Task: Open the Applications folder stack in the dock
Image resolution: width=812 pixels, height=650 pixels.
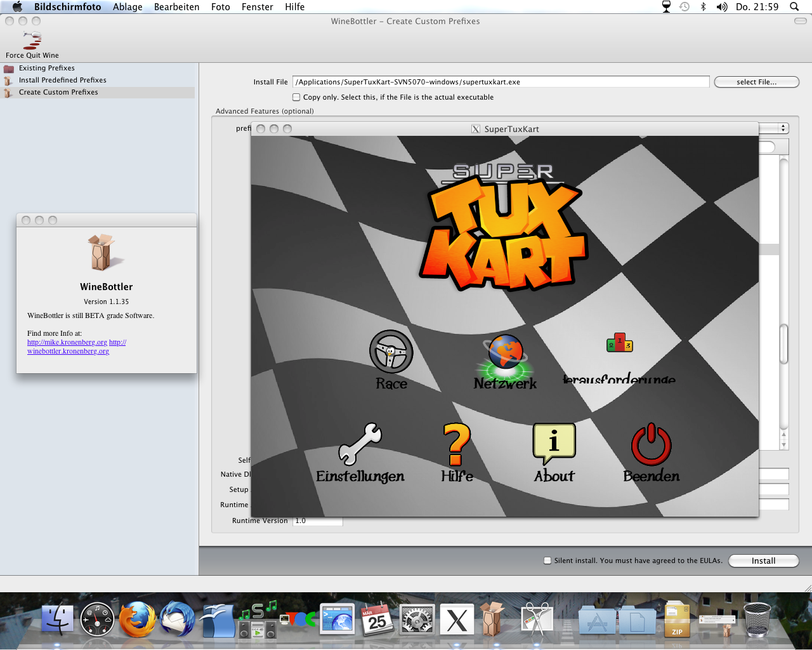Action: tap(597, 621)
